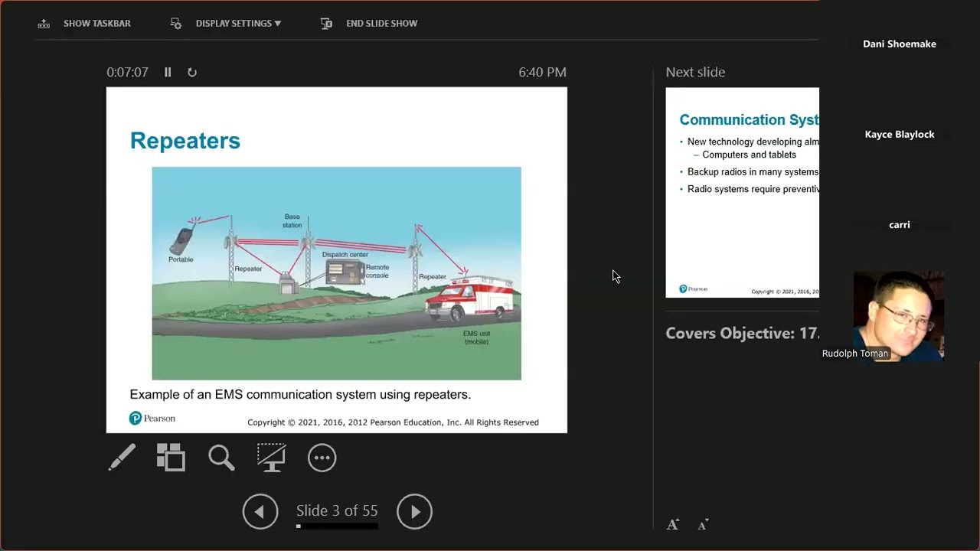The image size is (980, 551).
Task: Open the See all slides grid
Action: click(x=171, y=458)
